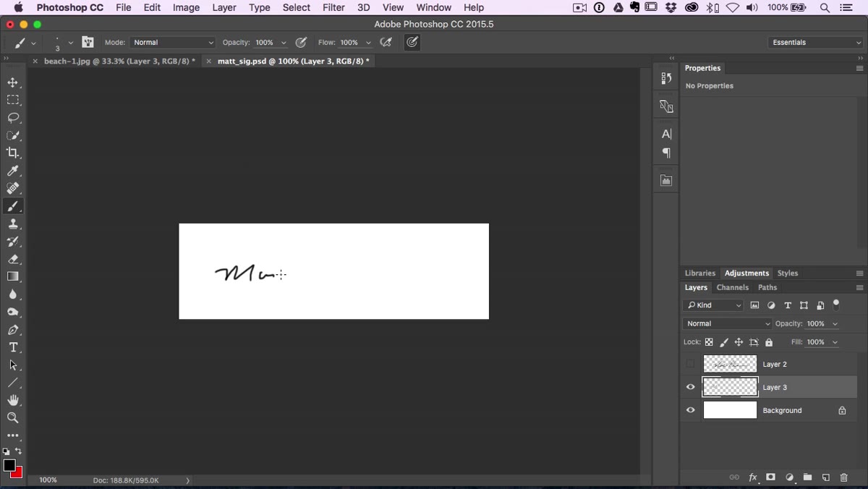Screen dimensions: 868x489
Task: Open the Paragraph panel icon
Action: point(666,153)
